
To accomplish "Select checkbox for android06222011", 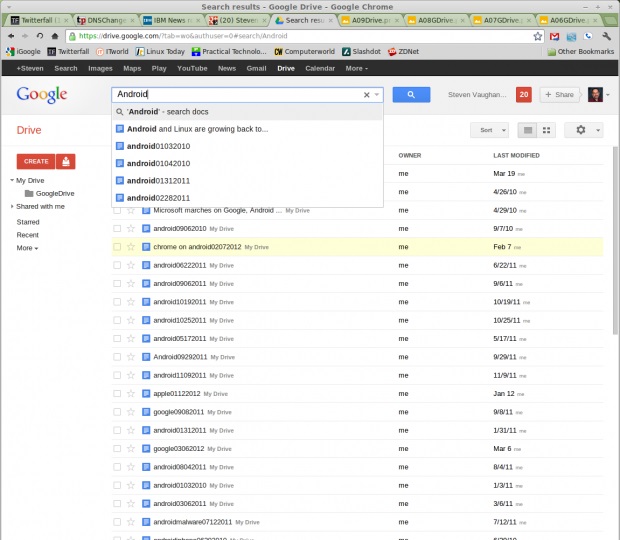I will tap(117, 265).
